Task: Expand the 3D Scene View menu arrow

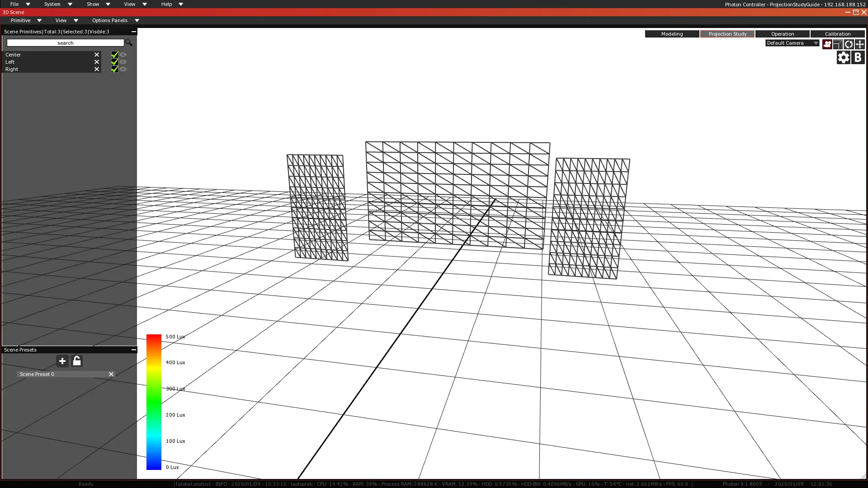Action: (76, 20)
